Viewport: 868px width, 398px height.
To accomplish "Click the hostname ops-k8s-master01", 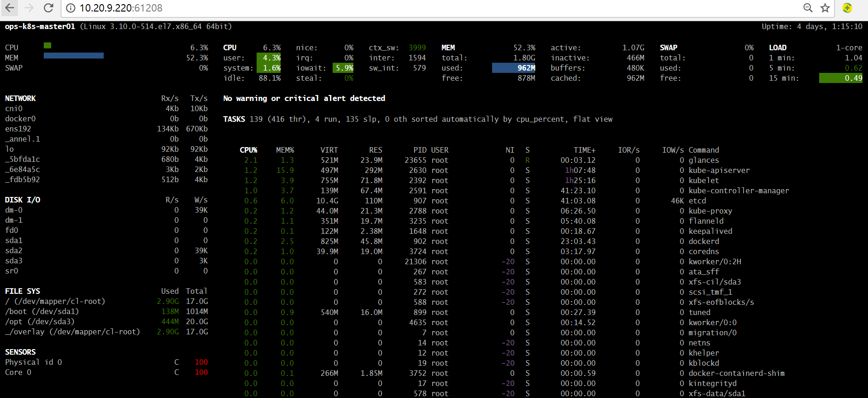I will pos(40,26).
